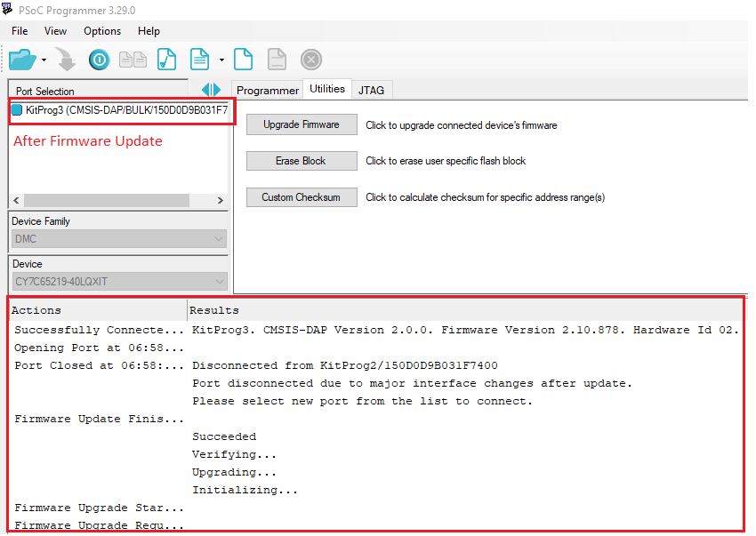Click the "Initializing..." result line

tap(245, 491)
